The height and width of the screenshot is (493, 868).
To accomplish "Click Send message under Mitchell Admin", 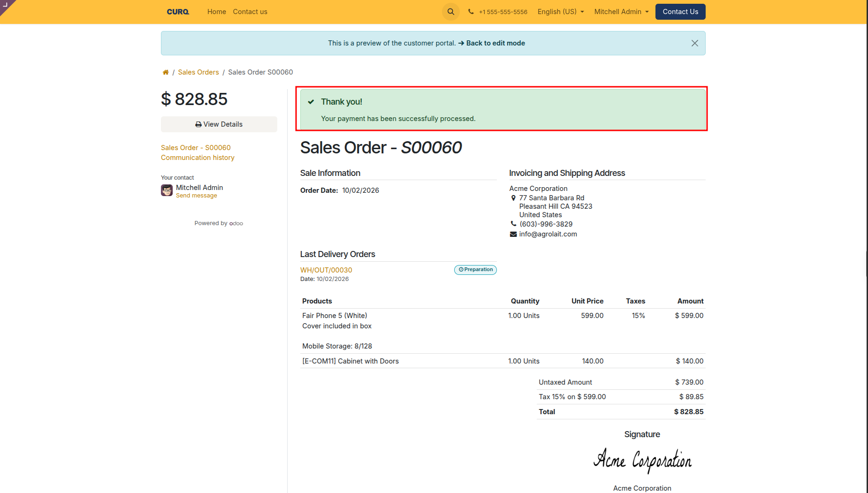I will point(197,196).
